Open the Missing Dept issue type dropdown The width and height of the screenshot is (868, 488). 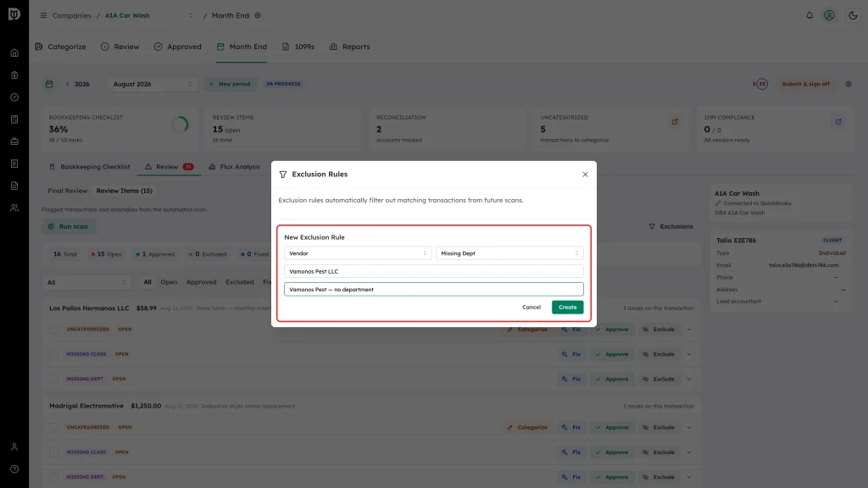click(x=509, y=253)
